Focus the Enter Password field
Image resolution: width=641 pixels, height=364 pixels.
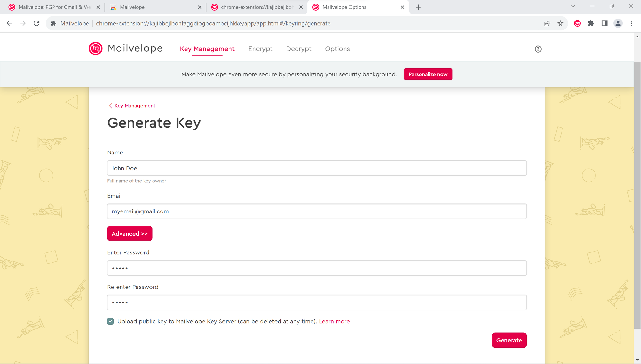(317, 268)
